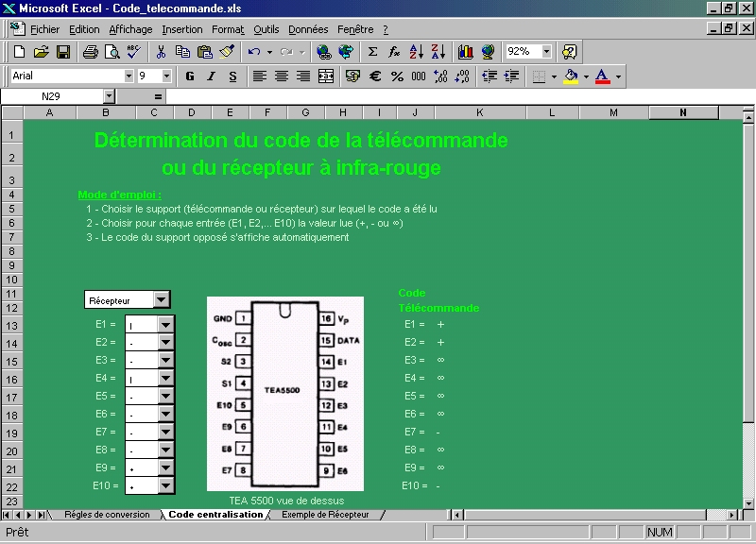Click the Cut scissors icon
The image size is (756, 544).
162,52
